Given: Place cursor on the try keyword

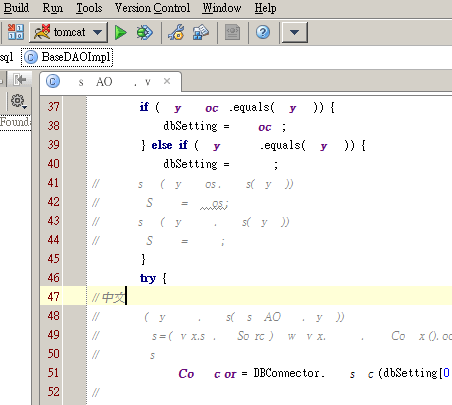Looking at the screenshot, I should (x=148, y=278).
